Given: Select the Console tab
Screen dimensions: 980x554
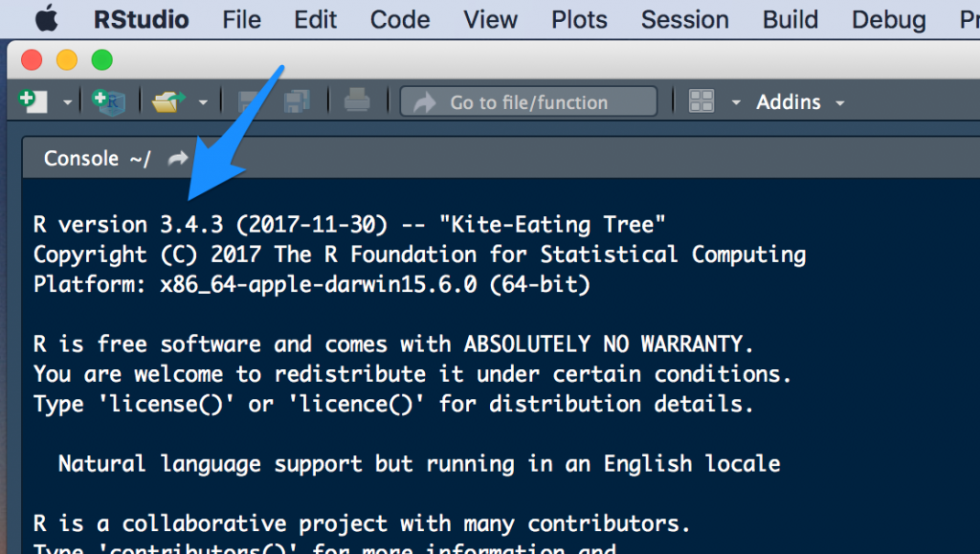Looking at the screenshot, I should coord(81,158).
